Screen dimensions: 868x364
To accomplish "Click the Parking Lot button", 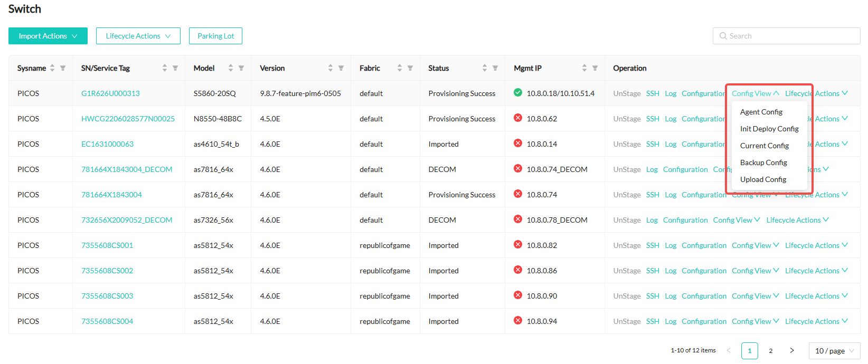I will [215, 36].
